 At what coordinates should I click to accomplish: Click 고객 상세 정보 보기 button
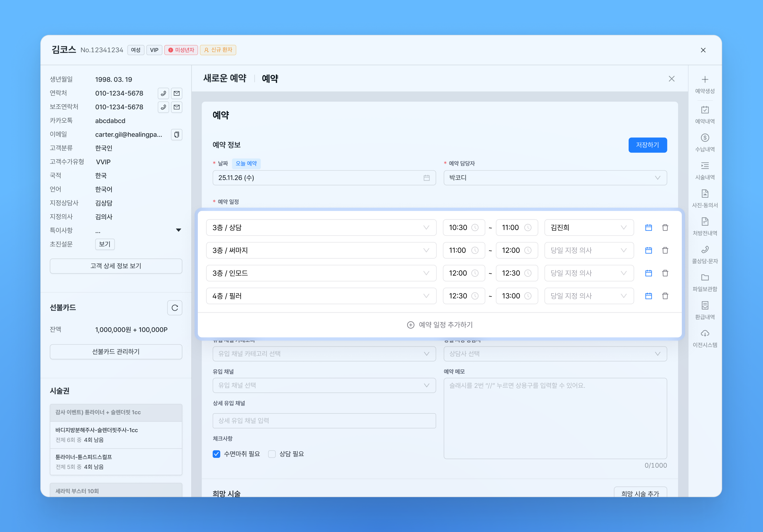(116, 266)
